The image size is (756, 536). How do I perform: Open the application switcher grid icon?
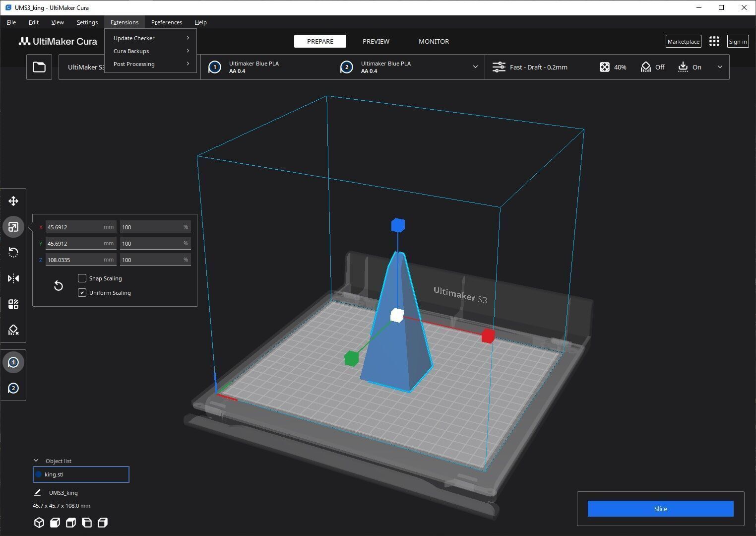coord(714,42)
